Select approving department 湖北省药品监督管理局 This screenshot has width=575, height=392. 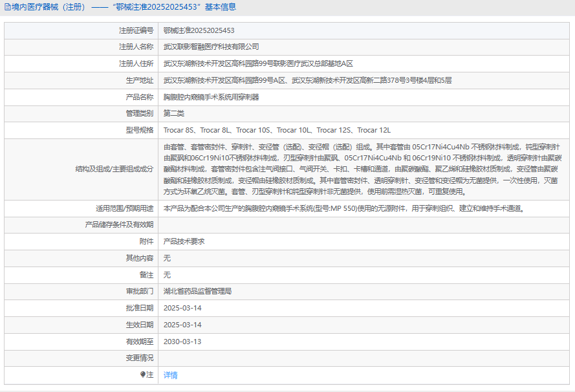(198, 292)
